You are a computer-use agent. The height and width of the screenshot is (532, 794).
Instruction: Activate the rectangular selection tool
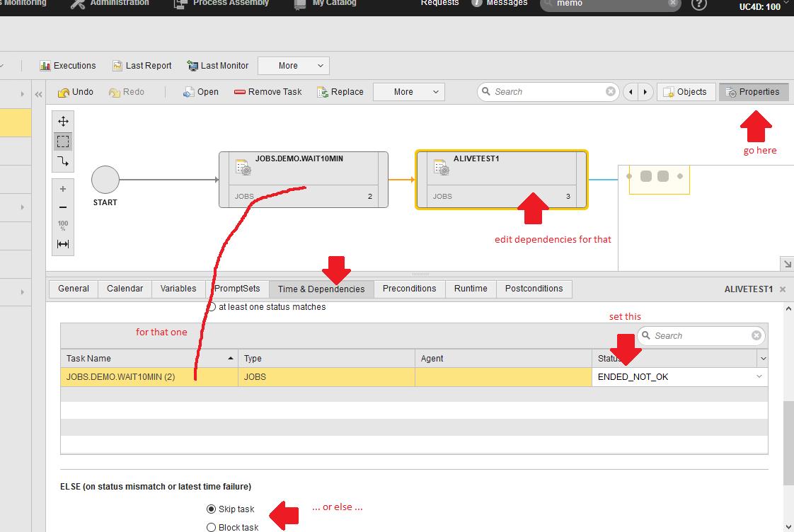62,140
